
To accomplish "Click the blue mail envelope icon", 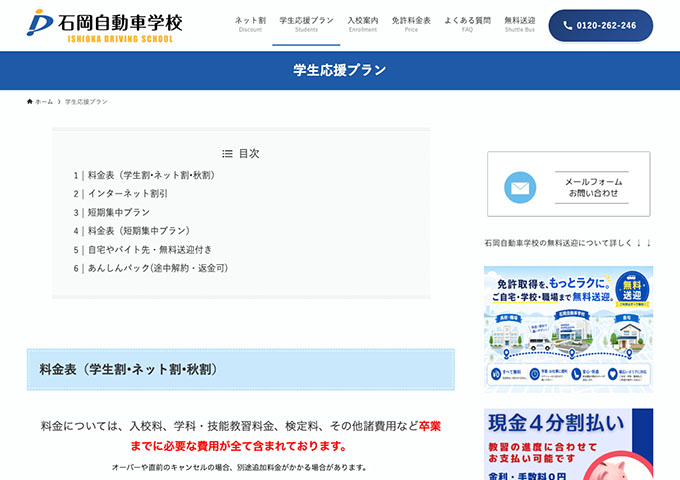I will pyautogui.click(x=520, y=187).
